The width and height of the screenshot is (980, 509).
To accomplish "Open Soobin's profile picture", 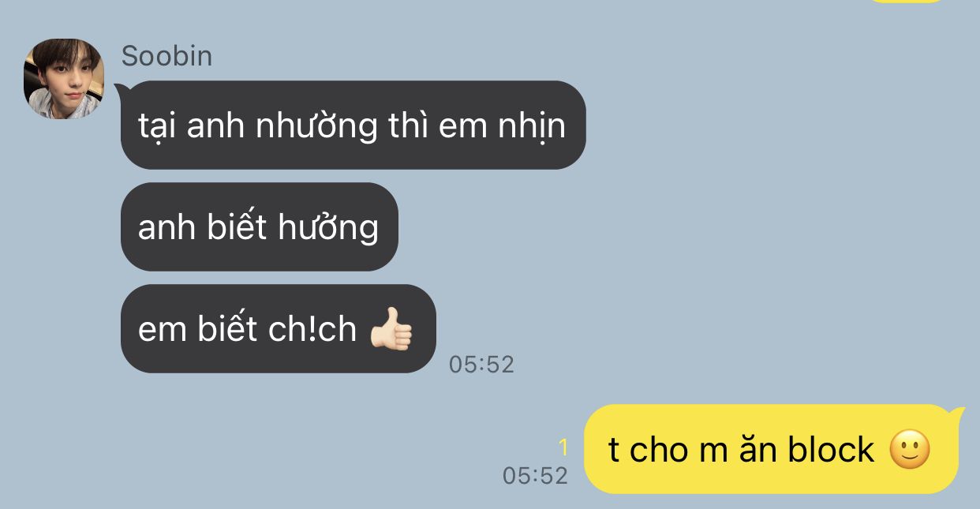I will point(64,79).
